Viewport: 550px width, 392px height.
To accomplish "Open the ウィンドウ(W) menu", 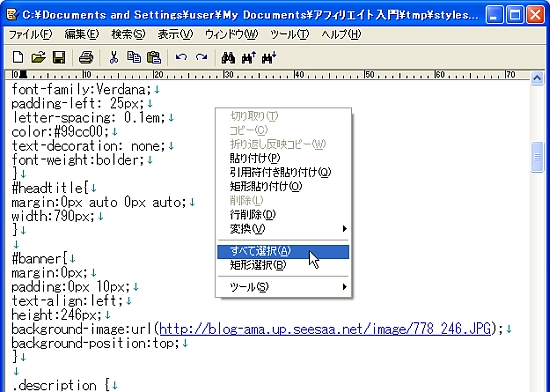I will [232, 34].
